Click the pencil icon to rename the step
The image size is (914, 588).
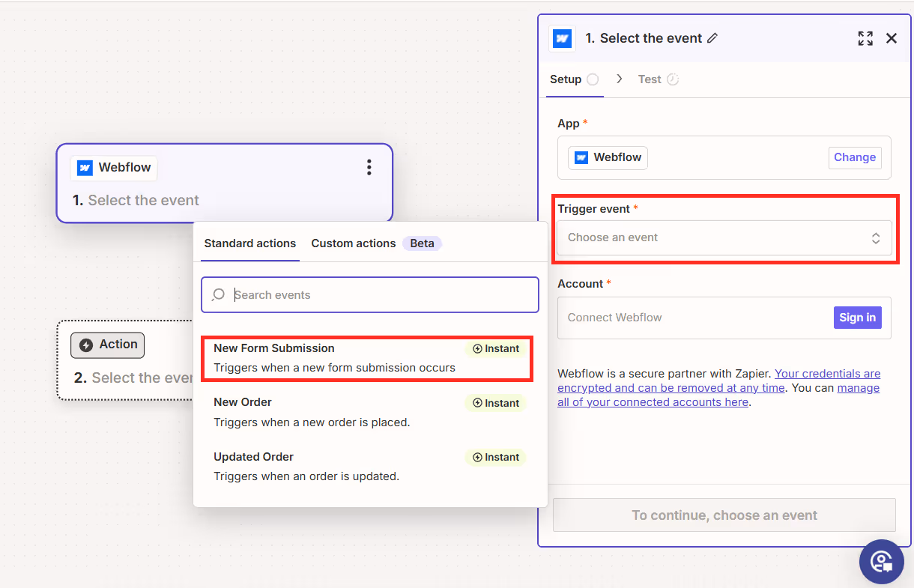tap(712, 38)
